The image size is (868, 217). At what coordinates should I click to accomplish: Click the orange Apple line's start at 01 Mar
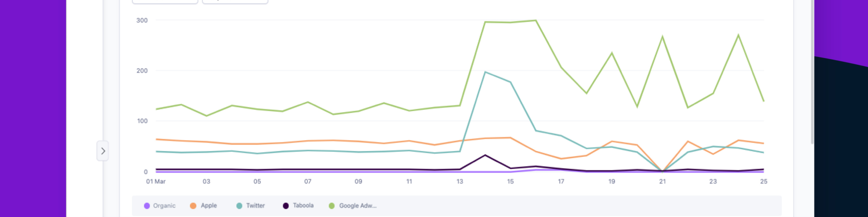coord(156,139)
